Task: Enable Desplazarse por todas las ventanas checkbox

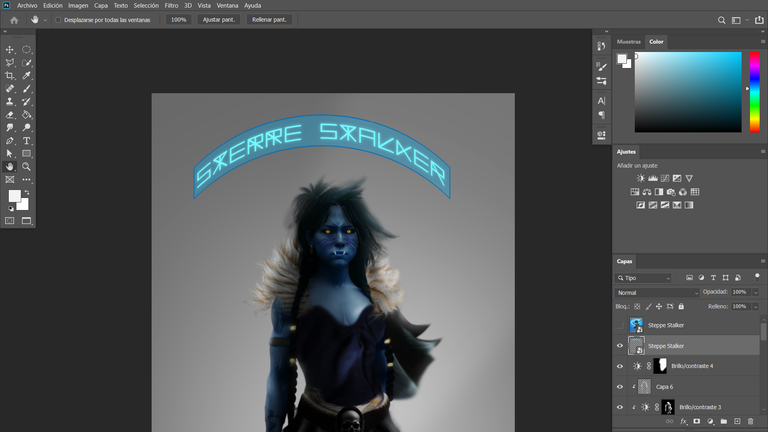Action: click(58, 20)
